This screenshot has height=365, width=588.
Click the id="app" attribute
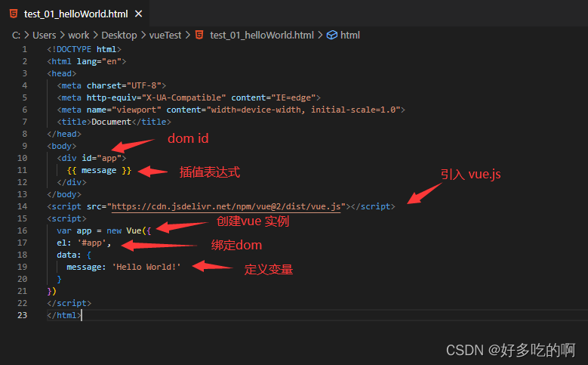[102, 158]
